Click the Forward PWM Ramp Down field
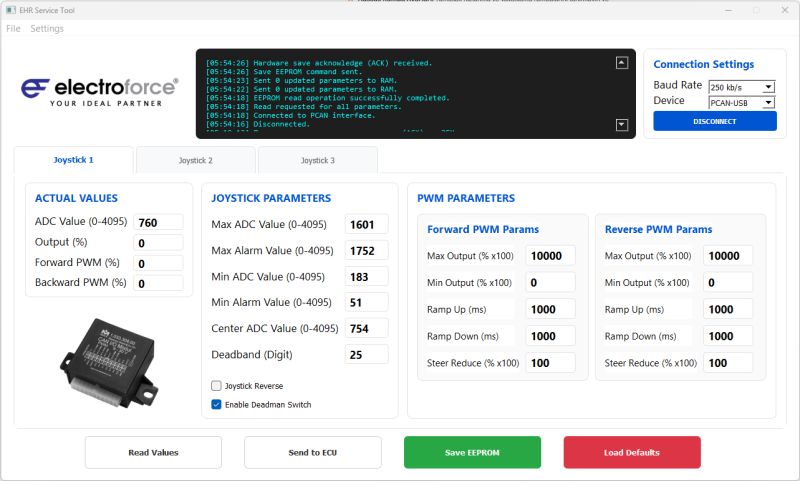 (x=551, y=336)
